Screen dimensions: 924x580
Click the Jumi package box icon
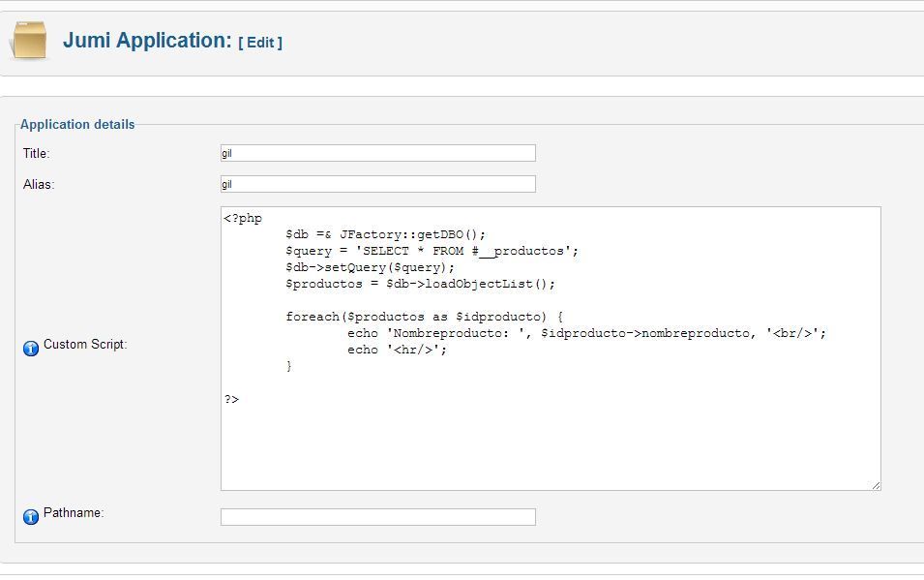pyautogui.click(x=28, y=40)
